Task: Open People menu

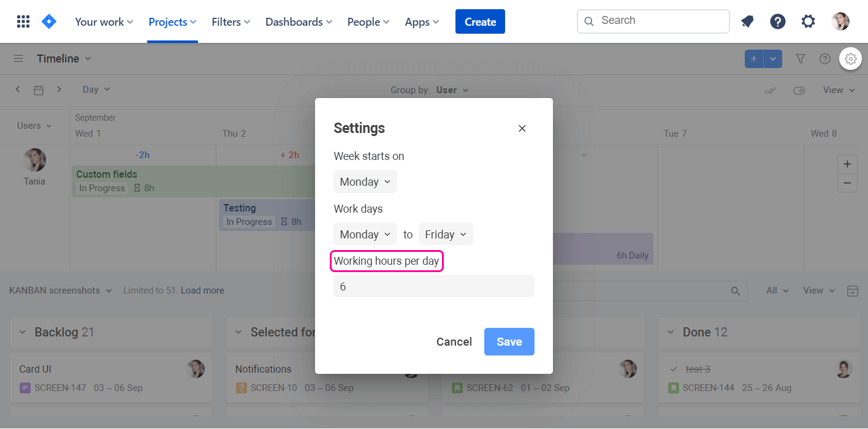Action: [x=368, y=22]
